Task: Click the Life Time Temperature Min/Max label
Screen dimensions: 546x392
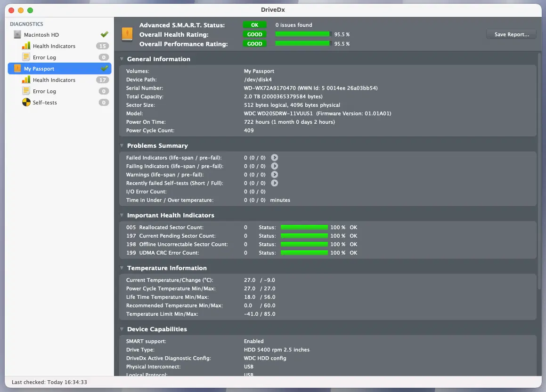Action: pos(167,297)
